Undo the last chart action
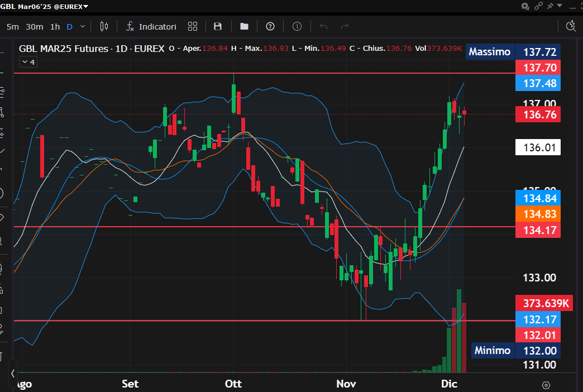The width and height of the screenshot is (583, 392). [323, 26]
